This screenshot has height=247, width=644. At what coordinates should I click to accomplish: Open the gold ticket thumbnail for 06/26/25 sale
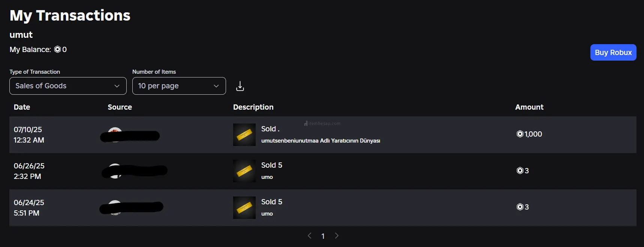244,171
